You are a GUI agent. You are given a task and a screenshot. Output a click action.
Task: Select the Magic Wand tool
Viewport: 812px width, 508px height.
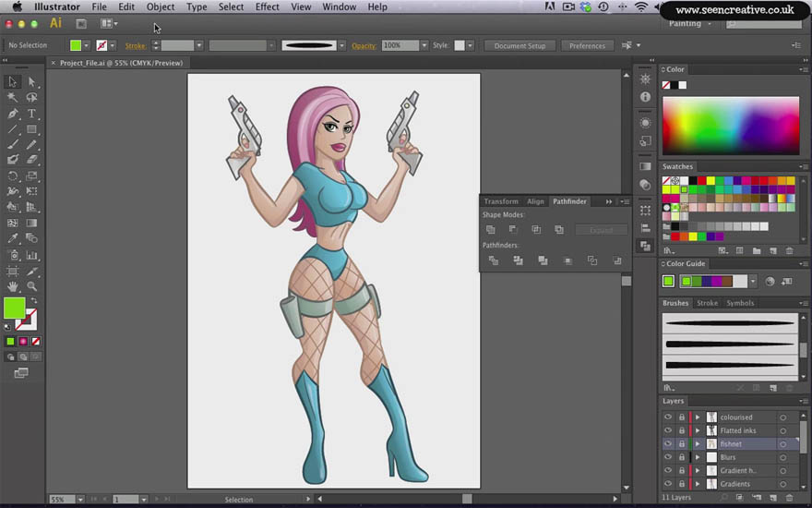tap(12, 98)
